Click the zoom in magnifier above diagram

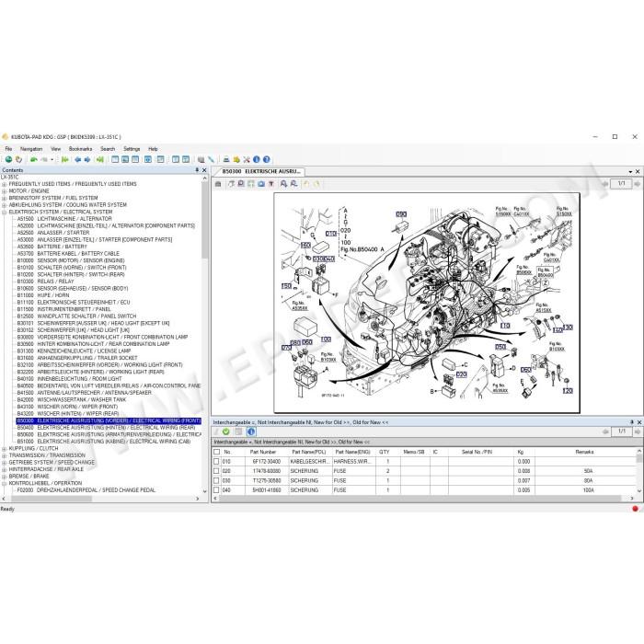[x=283, y=184]
